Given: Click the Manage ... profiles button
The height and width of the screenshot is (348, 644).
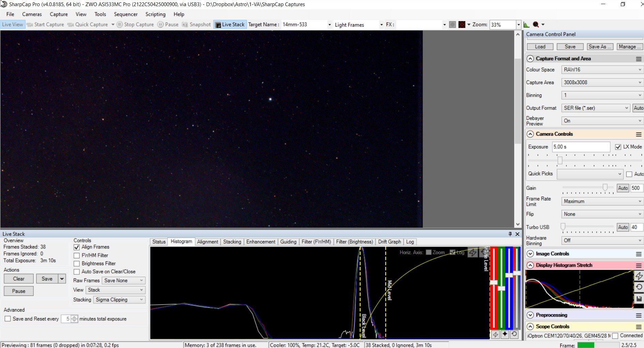Looking at the screenshot, I should (630, 47).
